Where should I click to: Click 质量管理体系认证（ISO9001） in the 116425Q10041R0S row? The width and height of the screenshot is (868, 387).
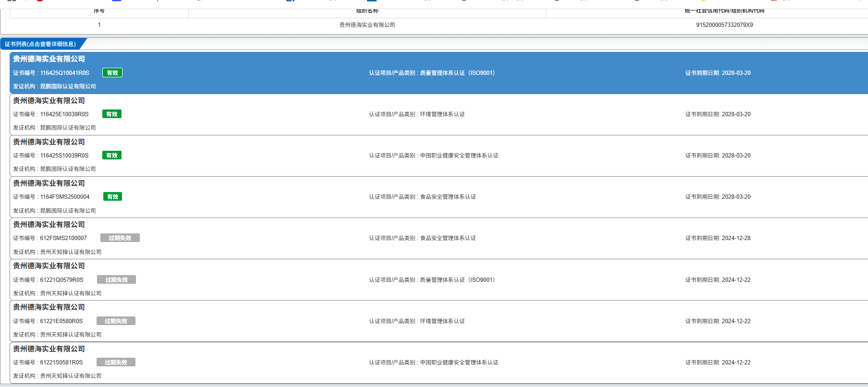(x=457, y=73)
